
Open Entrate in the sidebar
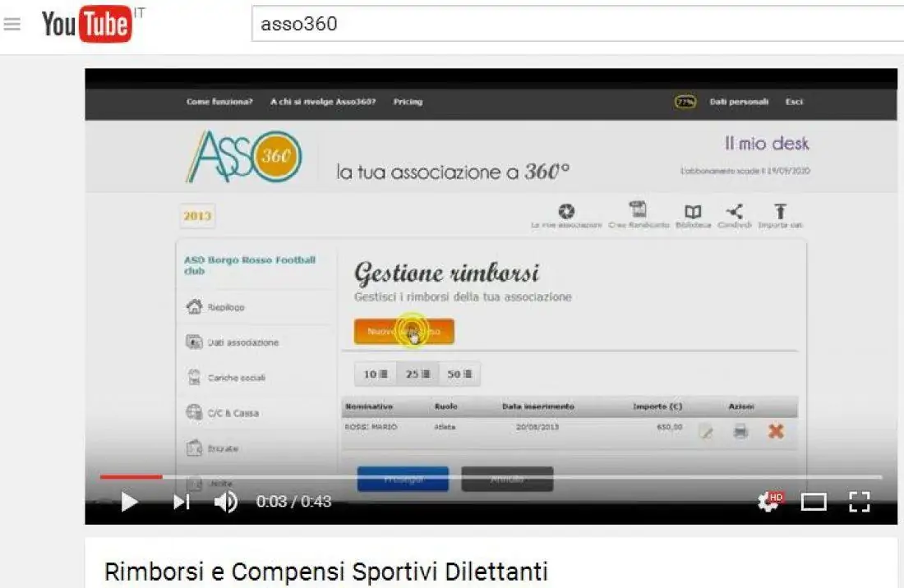212,448
